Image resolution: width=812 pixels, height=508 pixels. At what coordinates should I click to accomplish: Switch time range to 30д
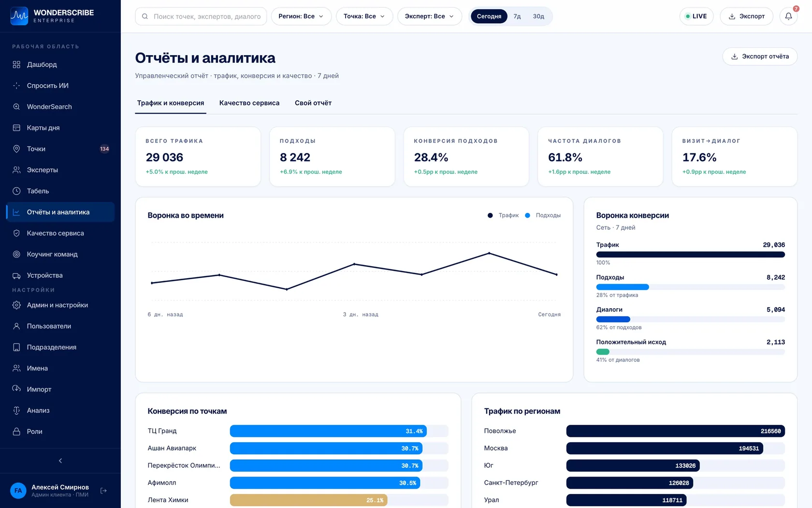pyautogui.click(x=538, y=16)
